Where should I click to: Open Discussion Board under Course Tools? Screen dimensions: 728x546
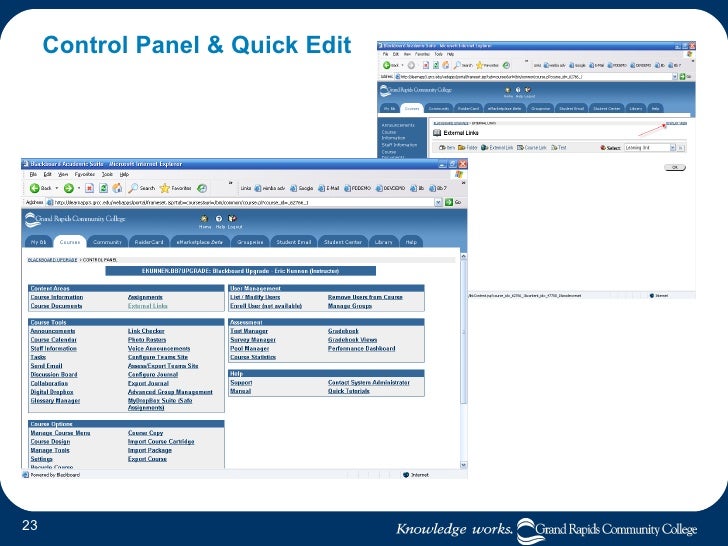pos(54,375)
